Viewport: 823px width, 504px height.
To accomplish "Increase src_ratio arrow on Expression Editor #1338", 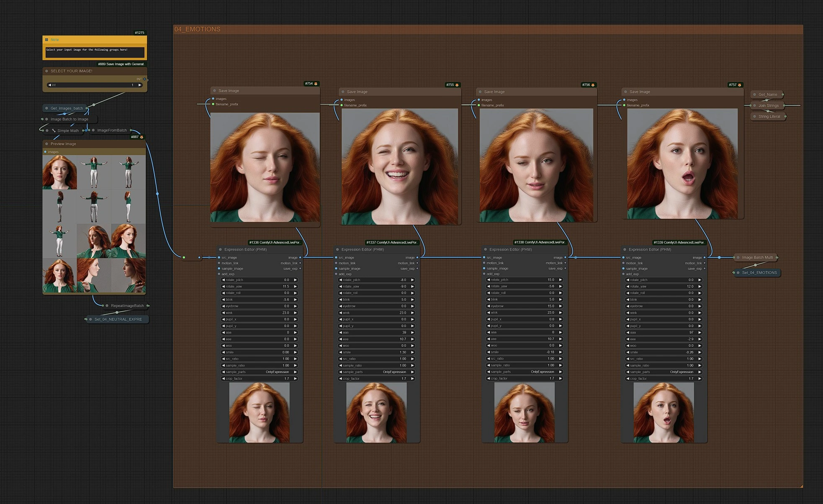I will 561,358.
